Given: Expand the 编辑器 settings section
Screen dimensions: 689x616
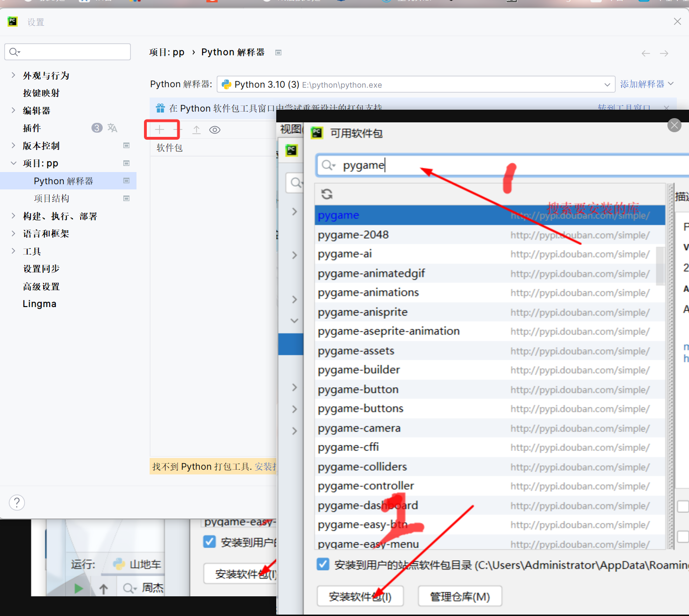Looking at the screenshot, I should pyautogui.click(x=13, y=110).
